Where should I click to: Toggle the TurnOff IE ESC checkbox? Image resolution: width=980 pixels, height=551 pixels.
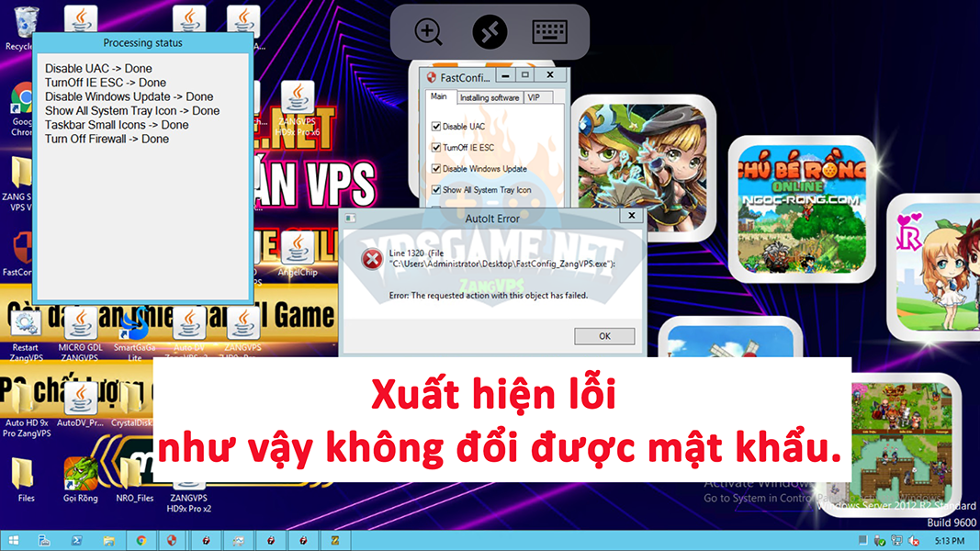coord(436,148)
